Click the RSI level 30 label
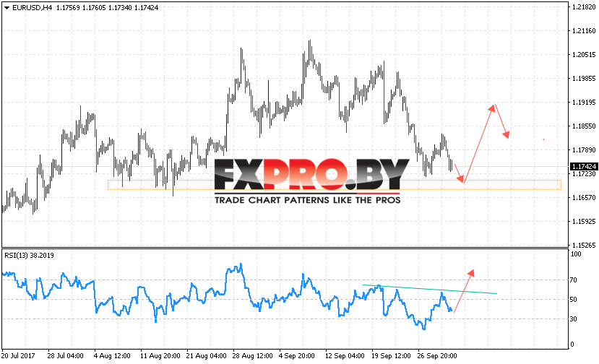The image size is (599, 364). pos(574,319)
